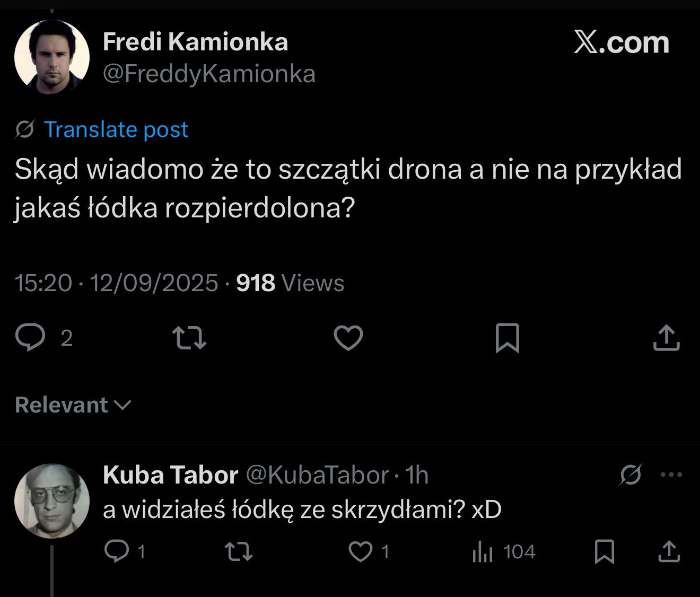Reply to Kuba Tabor's comment
Image resolution: width=700 pixels, height=597 pixels.
point(117,551)
